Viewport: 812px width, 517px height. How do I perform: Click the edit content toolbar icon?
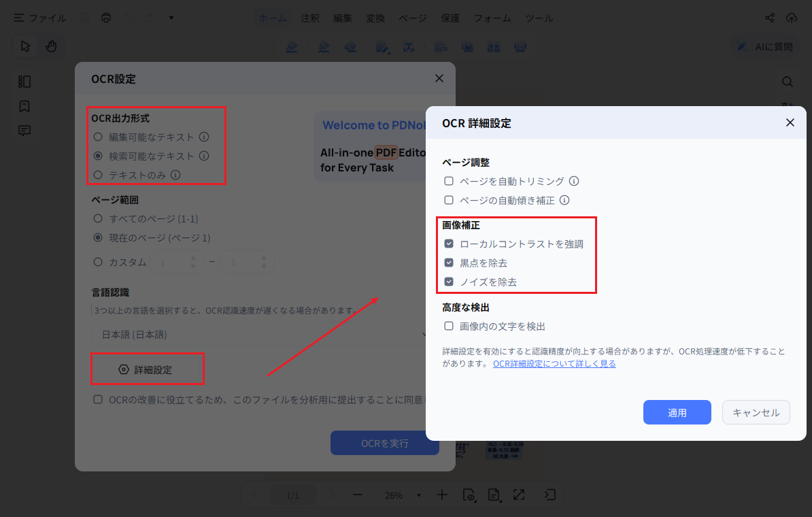point(383,47)
